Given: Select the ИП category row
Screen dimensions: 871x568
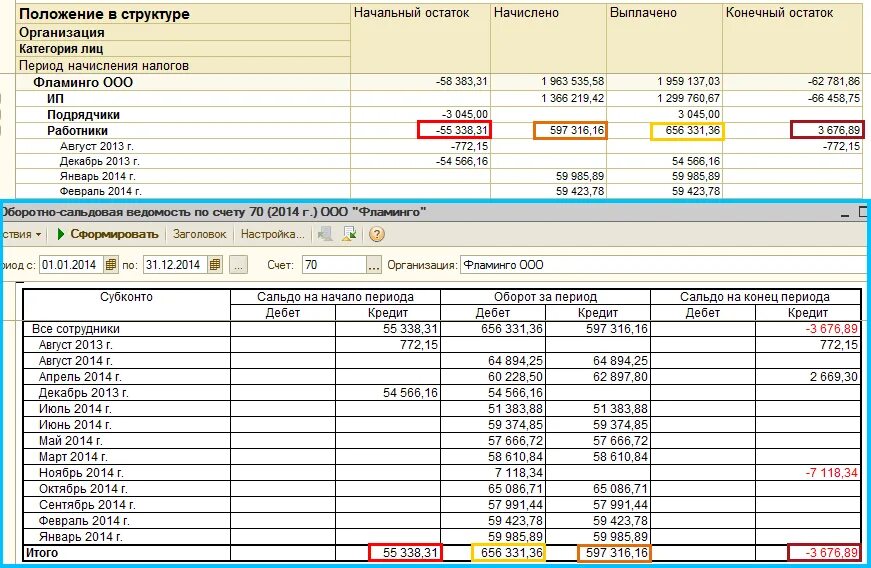Looking at the screenshot, I should [438, 98].
